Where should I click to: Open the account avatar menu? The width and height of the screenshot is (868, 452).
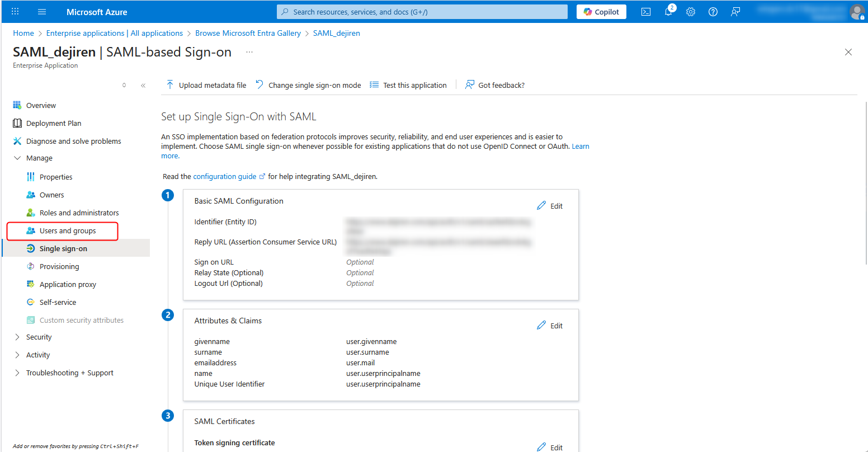pos(857,12)
